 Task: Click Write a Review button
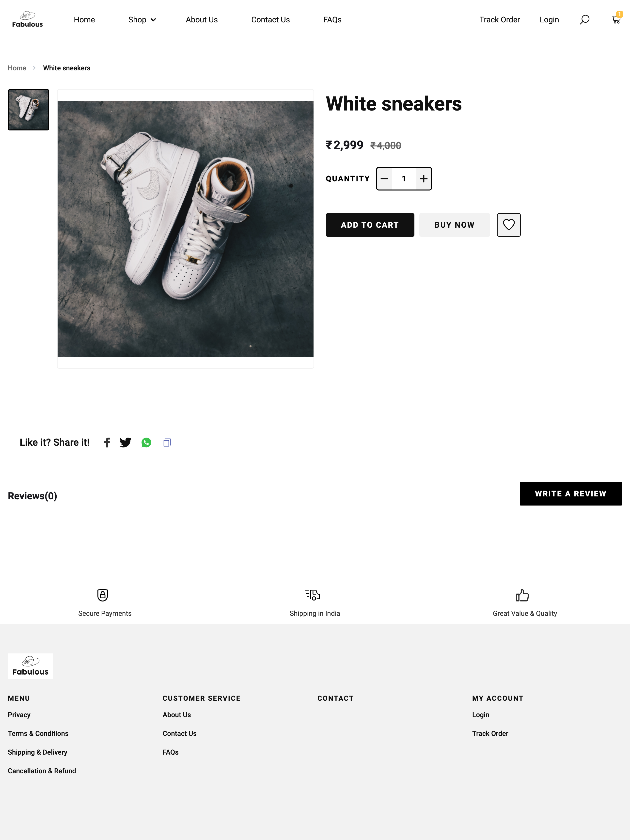(x=570, y=494)
